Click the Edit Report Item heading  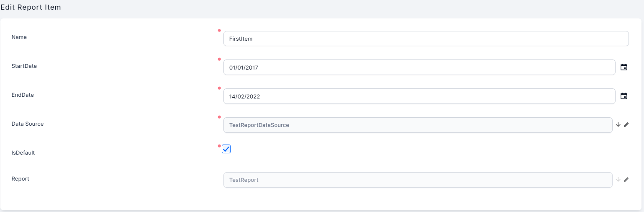[31, 8]
